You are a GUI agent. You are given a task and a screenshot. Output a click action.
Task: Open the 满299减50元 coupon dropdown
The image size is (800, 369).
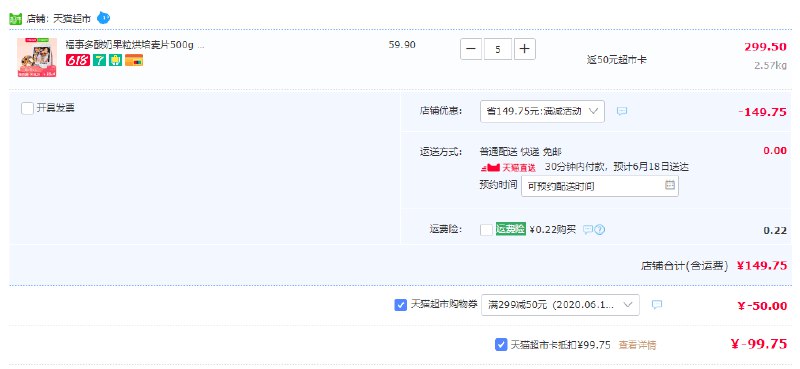[x=560, y=305]
